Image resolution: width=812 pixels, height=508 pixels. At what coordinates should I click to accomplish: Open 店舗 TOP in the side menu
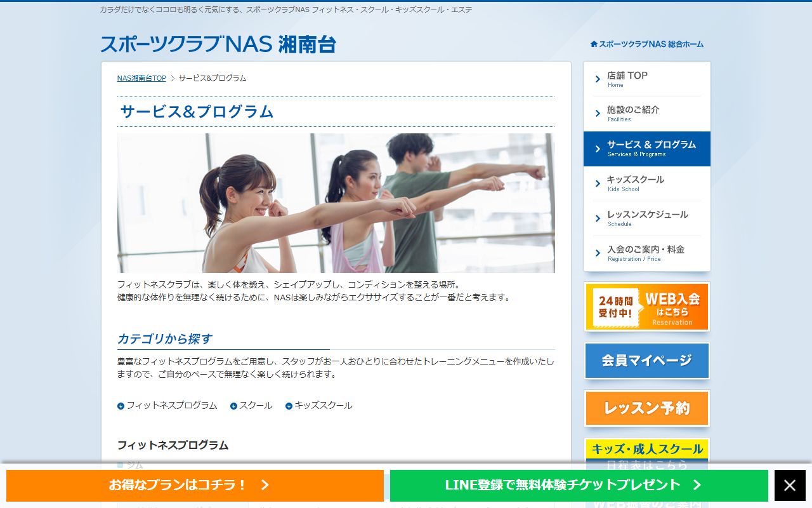pos(647,79)
